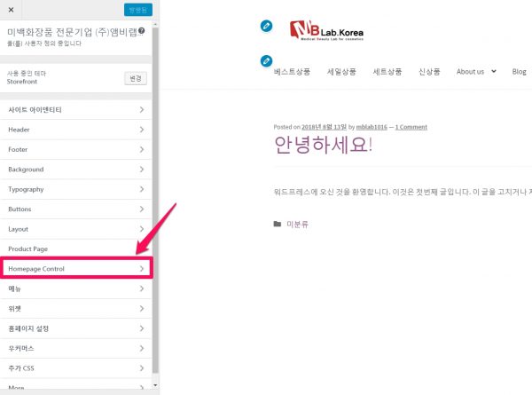Open the Typography section
This screenshot has height=395, width=532.
coord(76,189)
